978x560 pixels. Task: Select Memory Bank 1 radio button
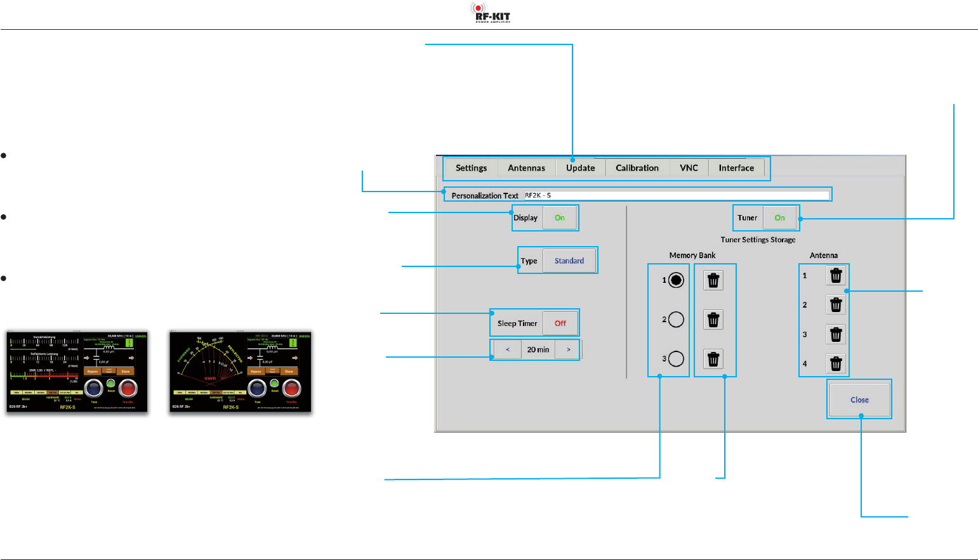(676, 280)
